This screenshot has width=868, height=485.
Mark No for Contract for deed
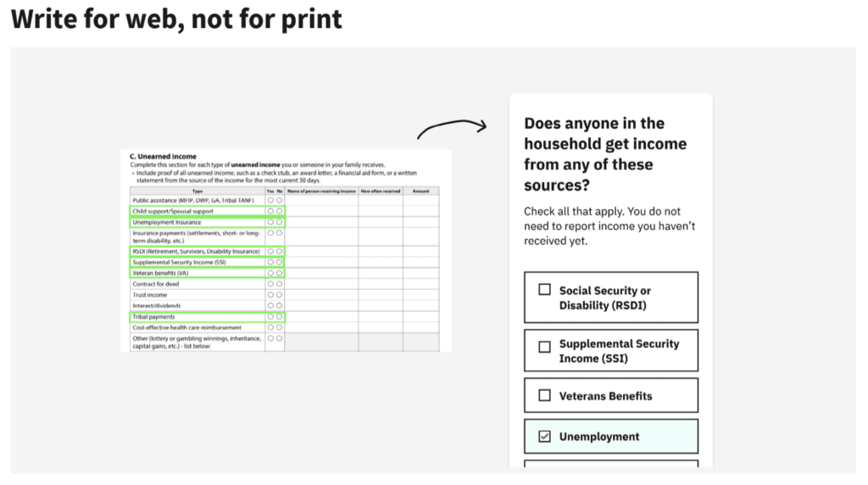pos(279,284)
